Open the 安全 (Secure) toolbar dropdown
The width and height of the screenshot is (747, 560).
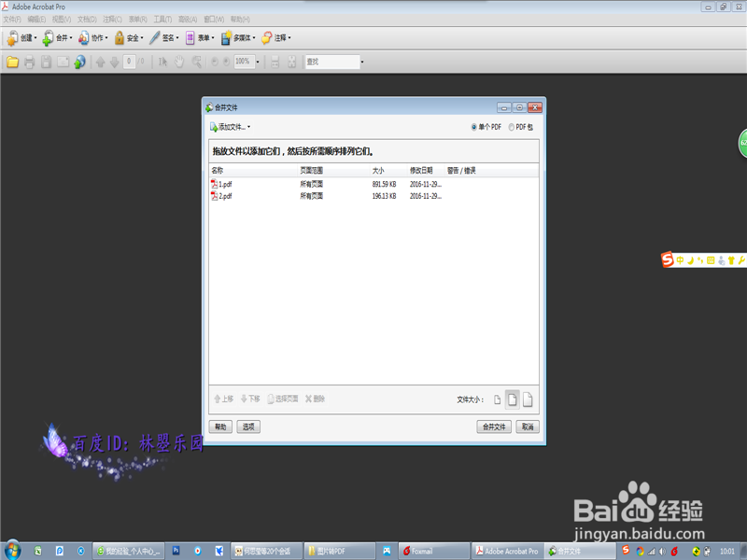point(129,37)
